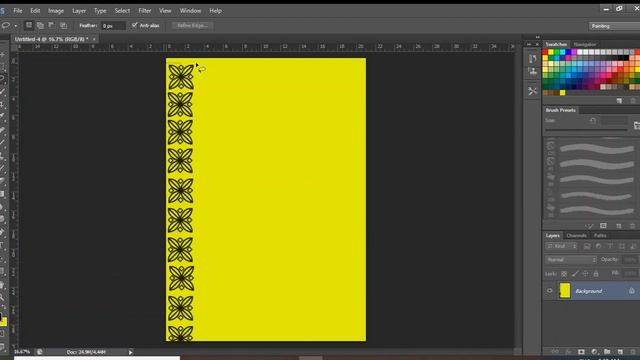
Task: Pick the red swatch in Swatches
Action: [x=545, y=52]
